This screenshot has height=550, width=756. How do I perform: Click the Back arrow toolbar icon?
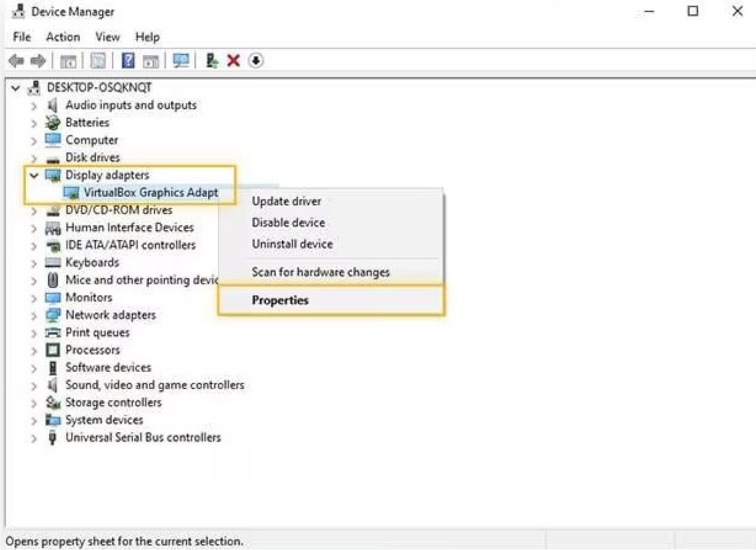[17, 61]
